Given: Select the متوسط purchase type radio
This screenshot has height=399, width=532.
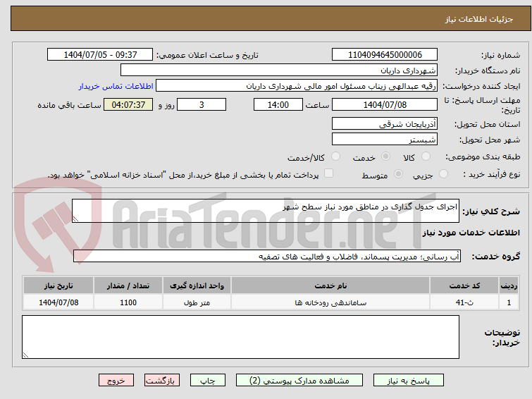Looking at the screenshot, I should (x=398, y=174).
